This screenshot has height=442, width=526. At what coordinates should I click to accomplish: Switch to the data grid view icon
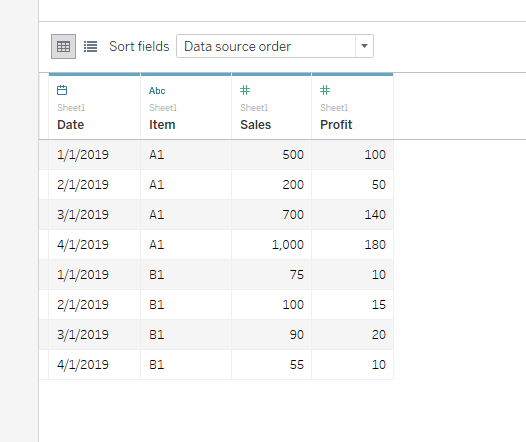coord(63,46)
